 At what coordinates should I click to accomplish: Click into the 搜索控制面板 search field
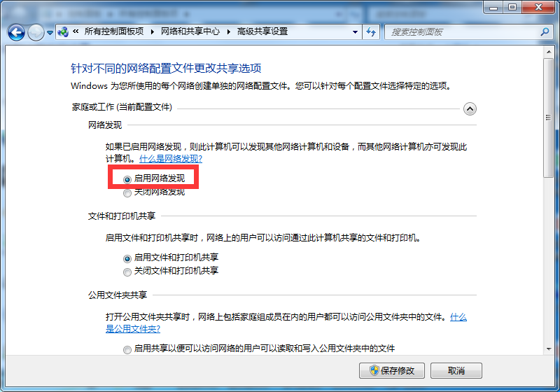click(x=462, y=32)
